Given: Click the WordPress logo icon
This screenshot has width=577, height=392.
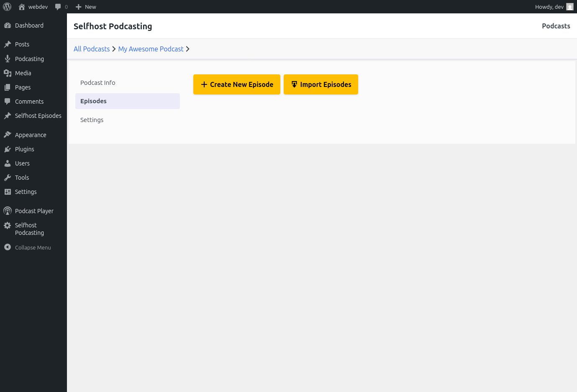Looking at the screenshot, I should click(x=7, y=7).
